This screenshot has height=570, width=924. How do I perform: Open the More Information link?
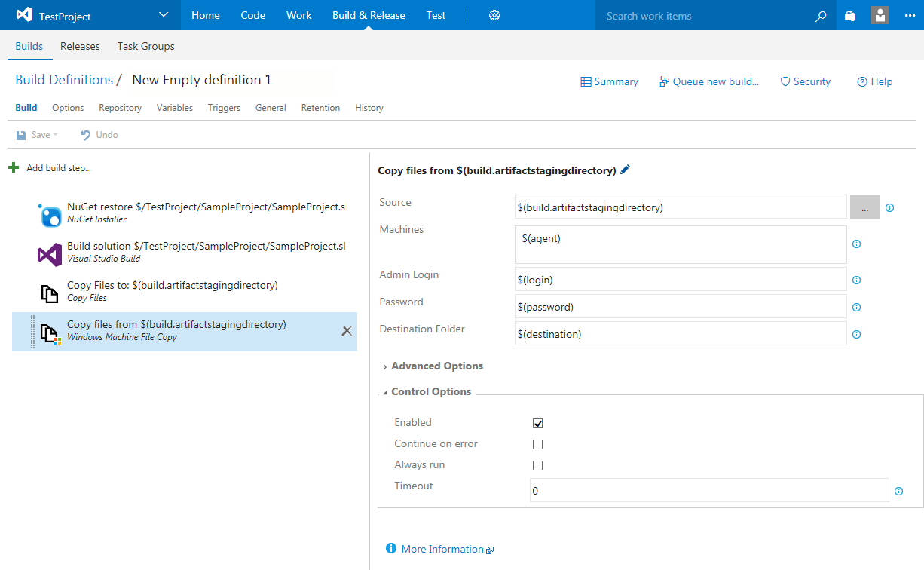tap(442, 549)
